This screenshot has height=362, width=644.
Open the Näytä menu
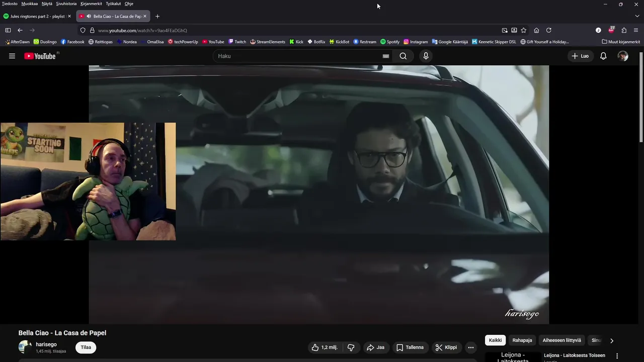tap(47, 4)
